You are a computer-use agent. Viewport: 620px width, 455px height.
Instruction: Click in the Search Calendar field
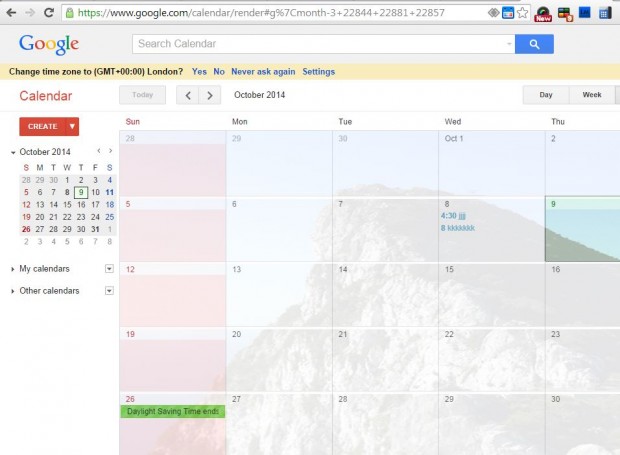tap(323, 44)
